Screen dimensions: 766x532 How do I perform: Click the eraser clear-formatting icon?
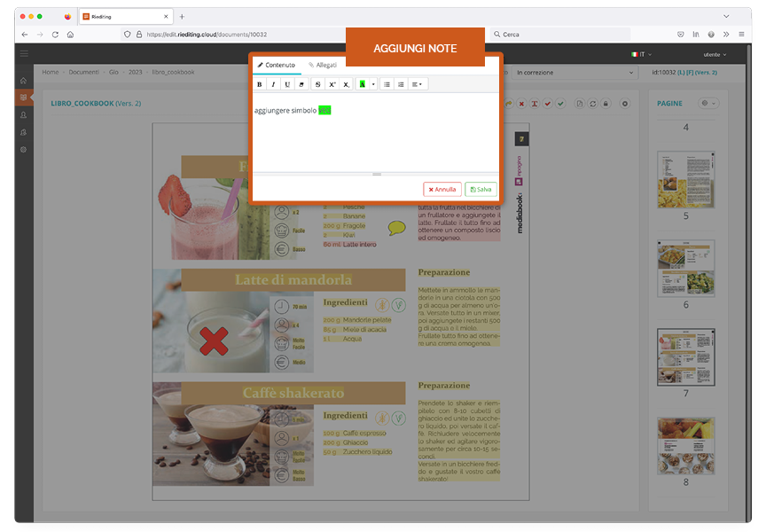(301, 84)
